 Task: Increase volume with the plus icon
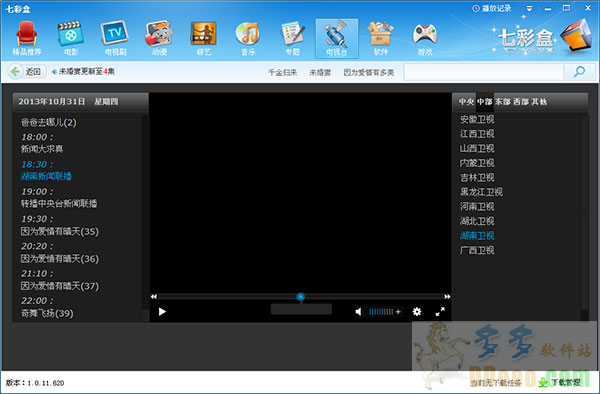398,312
